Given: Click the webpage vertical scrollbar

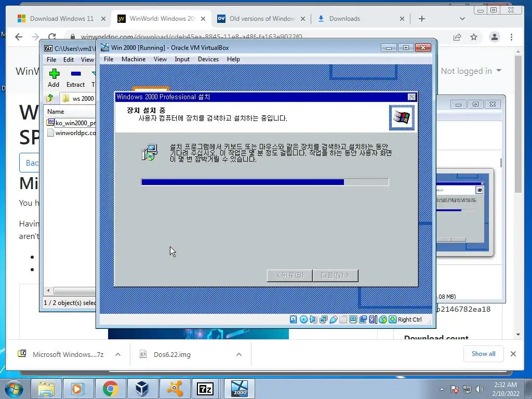Looking at the screenshot, I should tap(518, 124).
